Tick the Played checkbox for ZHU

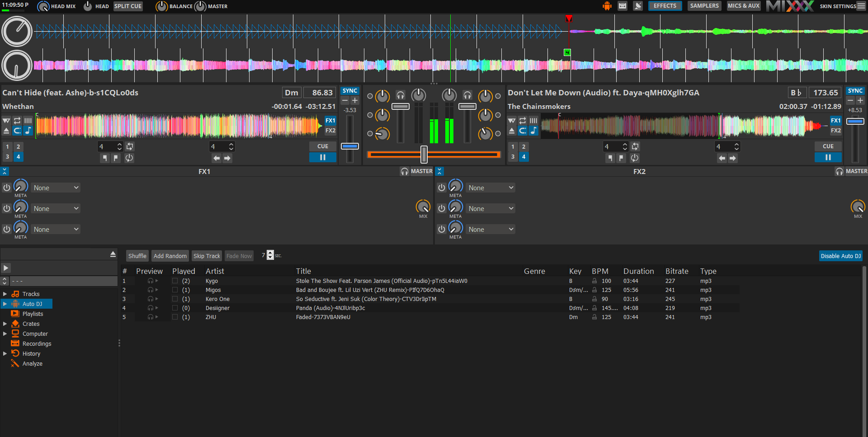point(175,317)
